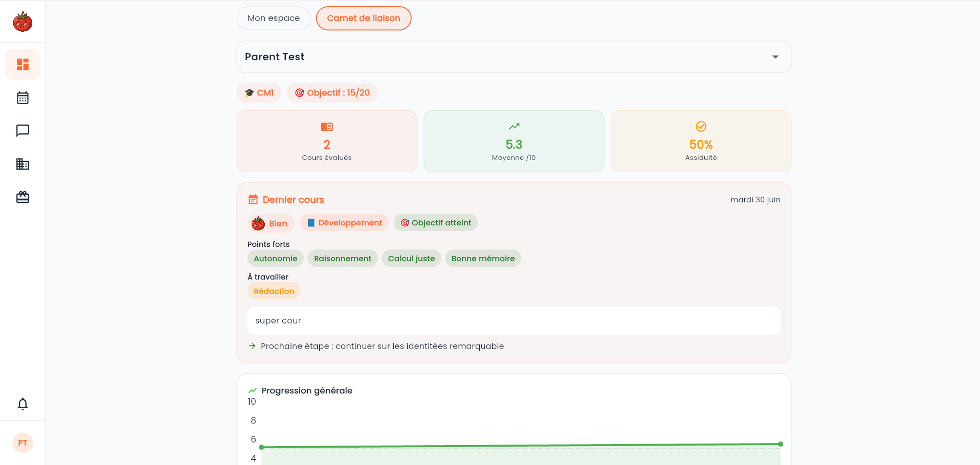
Task: Click the Assiduité card
Action: point(701,141)
